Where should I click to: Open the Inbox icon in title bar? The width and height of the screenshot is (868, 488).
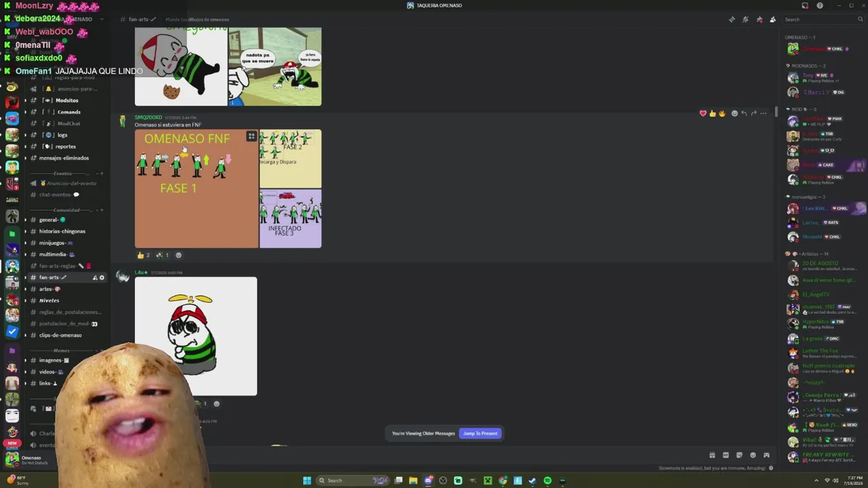click(x=805, y=5)
